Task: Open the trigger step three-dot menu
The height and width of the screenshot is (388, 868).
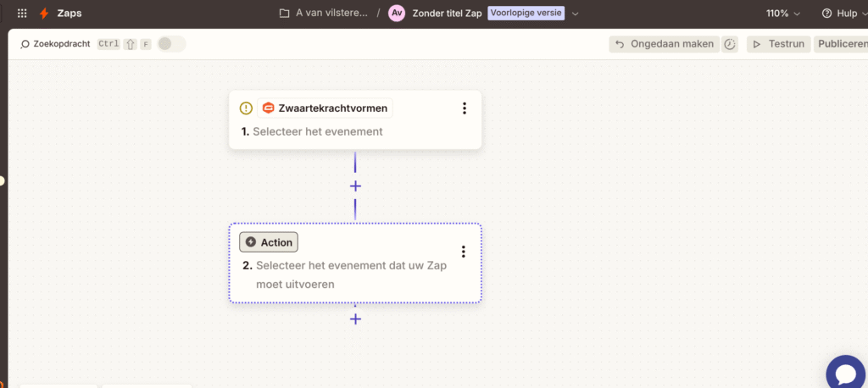Action: (x=465, y=108)
